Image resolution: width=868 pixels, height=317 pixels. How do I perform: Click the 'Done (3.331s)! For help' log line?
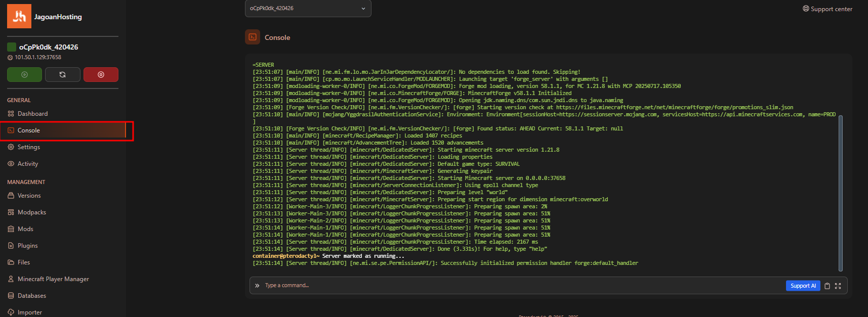(400, 249)
